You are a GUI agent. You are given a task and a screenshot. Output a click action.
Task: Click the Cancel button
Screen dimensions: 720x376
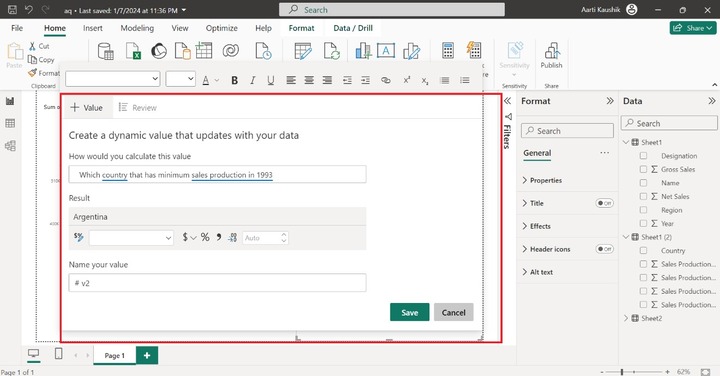(454, 312)
